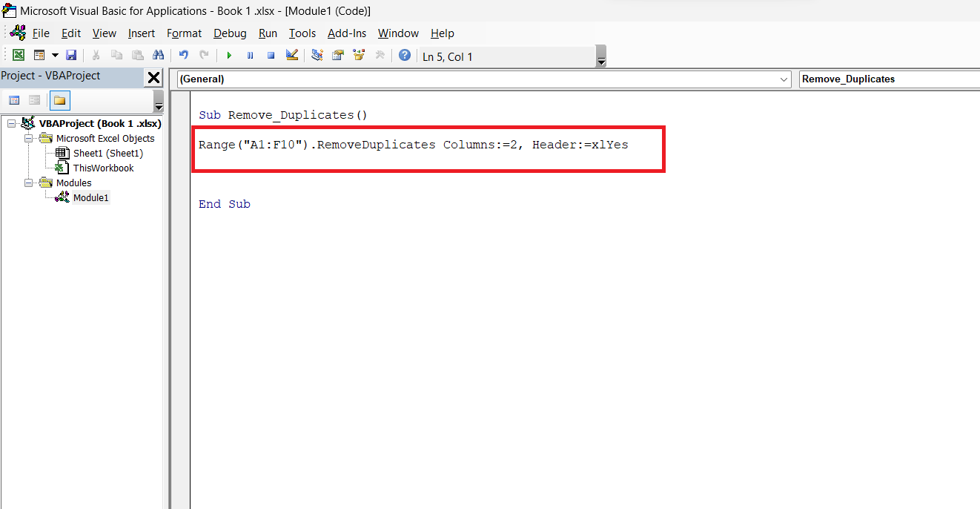The width and height of the screenshot is (980, 509).
Task: Open Visual Basic Help question icon
Action: (x=404, y=56)
